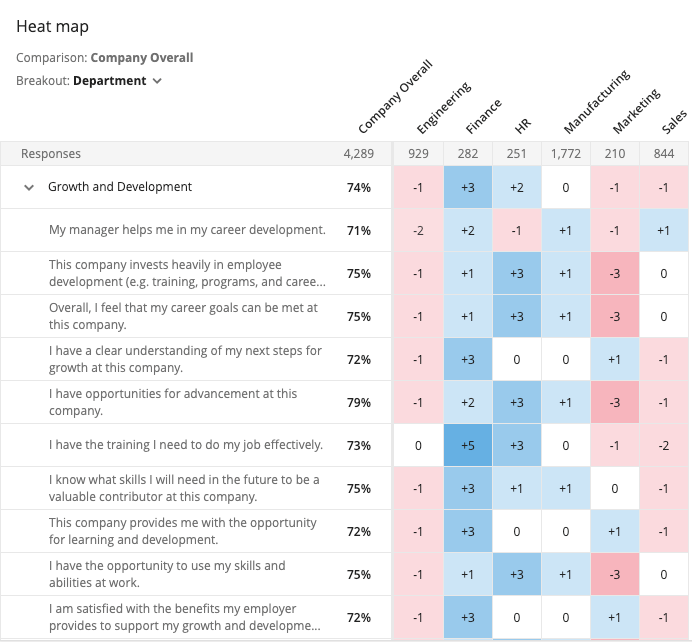This screenshot has width=692, height=642.
Task: Open 'I have opportunities for advancement' question
Action: 173,402
